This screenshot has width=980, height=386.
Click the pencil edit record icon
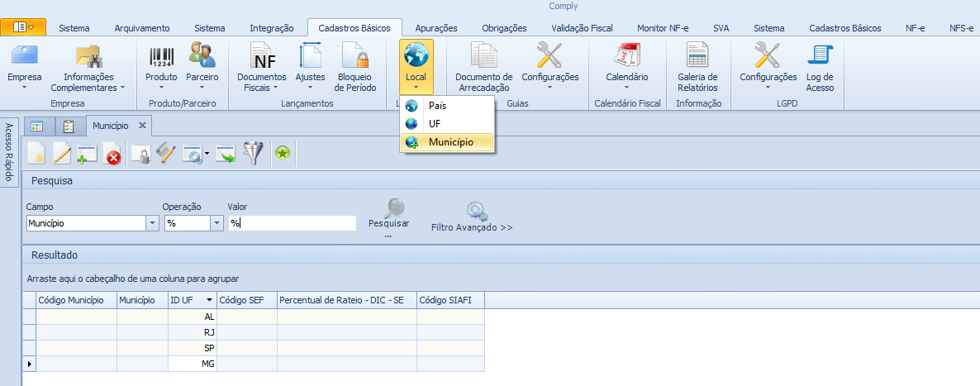point(62,154)
